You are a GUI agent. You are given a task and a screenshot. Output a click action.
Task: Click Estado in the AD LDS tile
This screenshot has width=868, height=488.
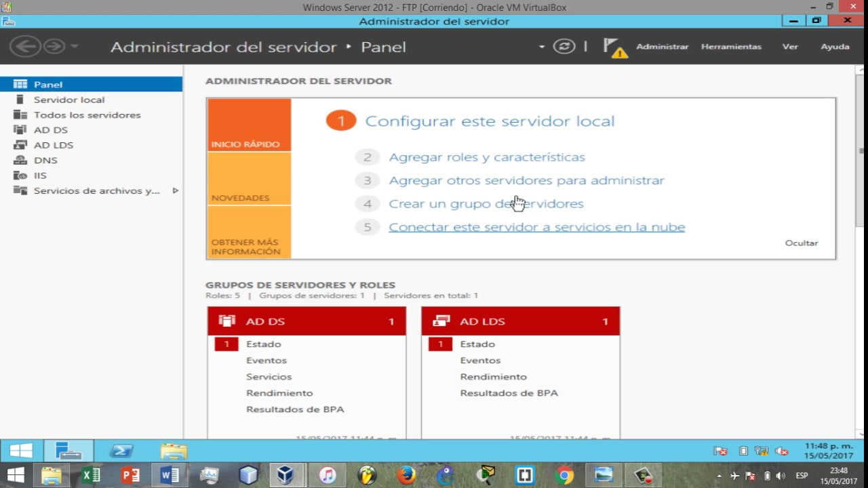477,344
